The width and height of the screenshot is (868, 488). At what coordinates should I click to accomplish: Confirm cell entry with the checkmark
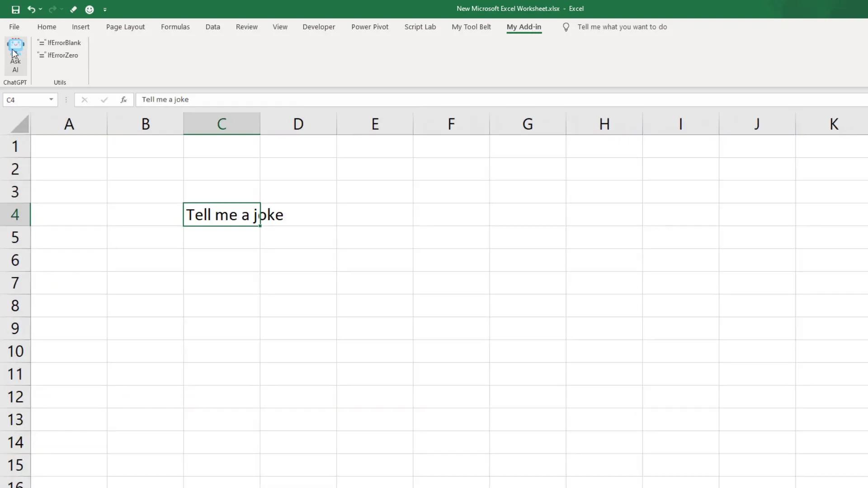click(x=104, y=99)
